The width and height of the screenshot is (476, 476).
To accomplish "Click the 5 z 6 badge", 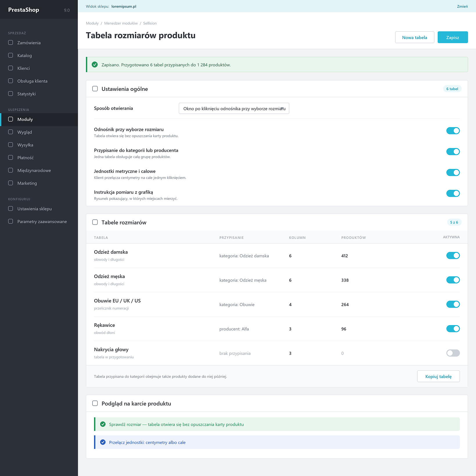I will tap(454, 222).
